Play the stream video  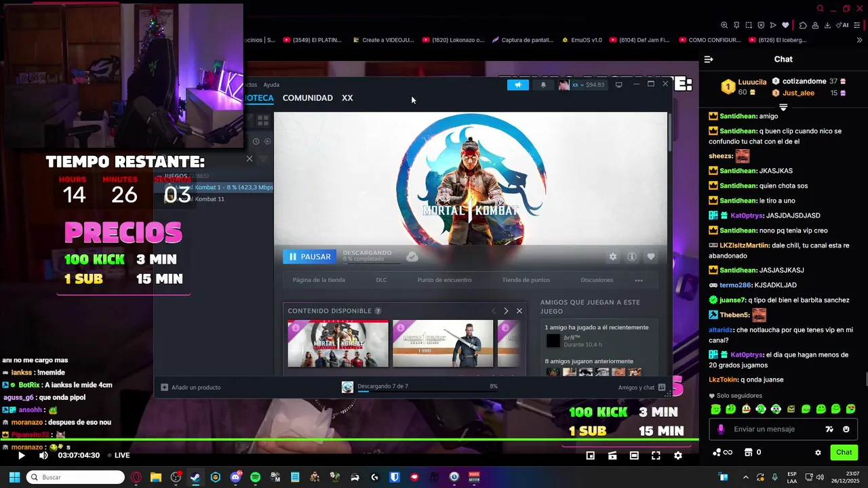21,455
